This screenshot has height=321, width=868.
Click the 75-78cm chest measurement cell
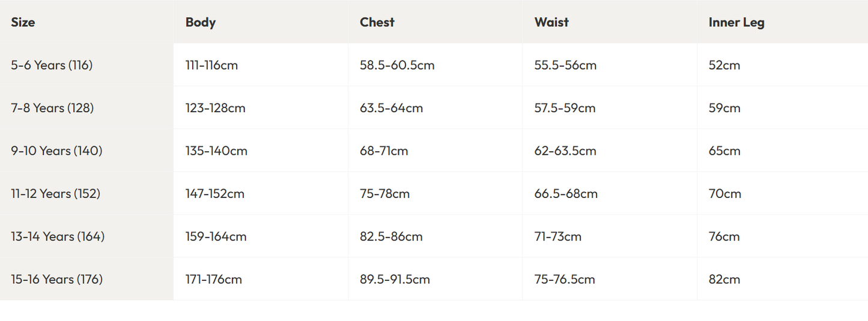pos(384,194)
